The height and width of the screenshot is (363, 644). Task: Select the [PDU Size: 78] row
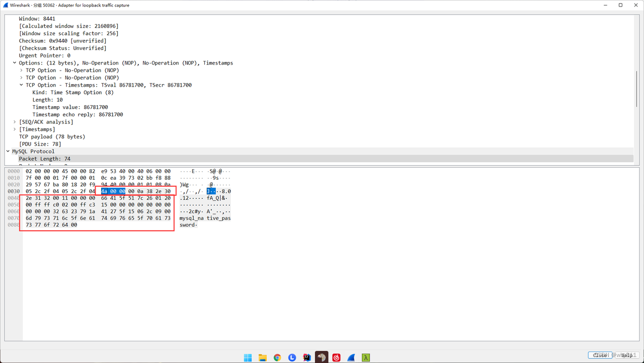click(x=319, y=144)
